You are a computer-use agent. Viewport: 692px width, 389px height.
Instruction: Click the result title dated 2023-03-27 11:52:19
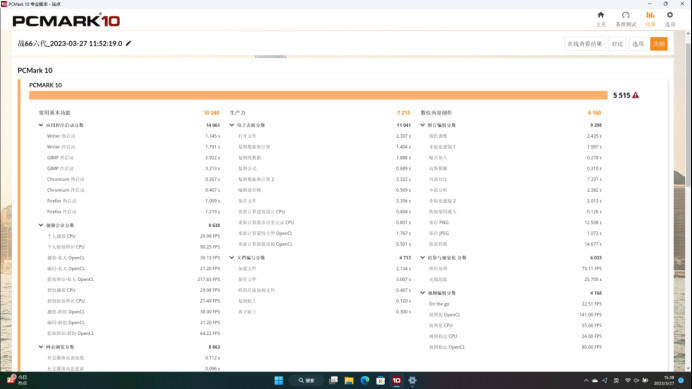[x=70, y=43]
